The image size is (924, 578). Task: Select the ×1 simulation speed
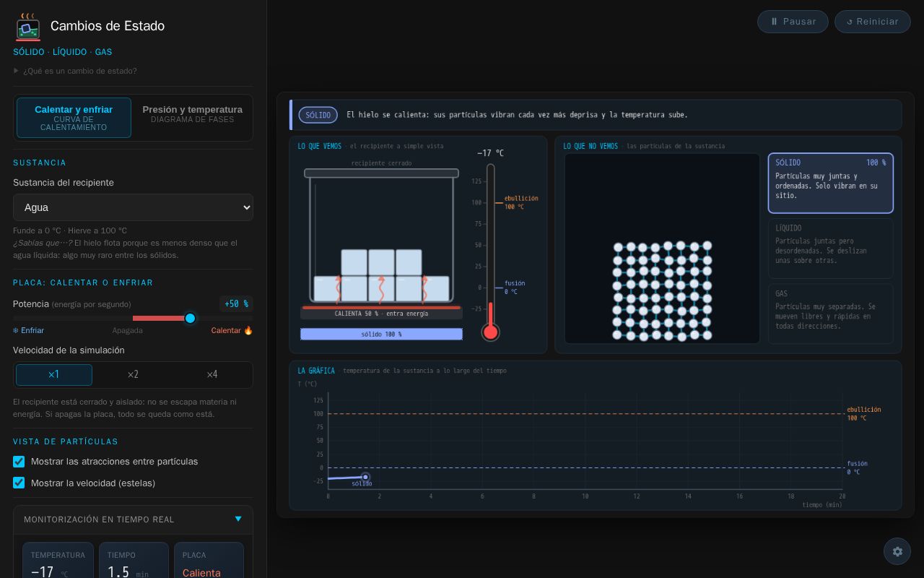54,375
